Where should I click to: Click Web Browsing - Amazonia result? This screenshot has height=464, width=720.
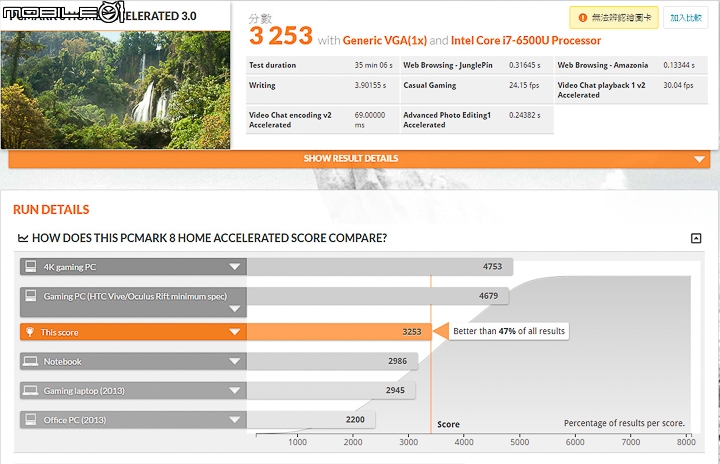631,65
